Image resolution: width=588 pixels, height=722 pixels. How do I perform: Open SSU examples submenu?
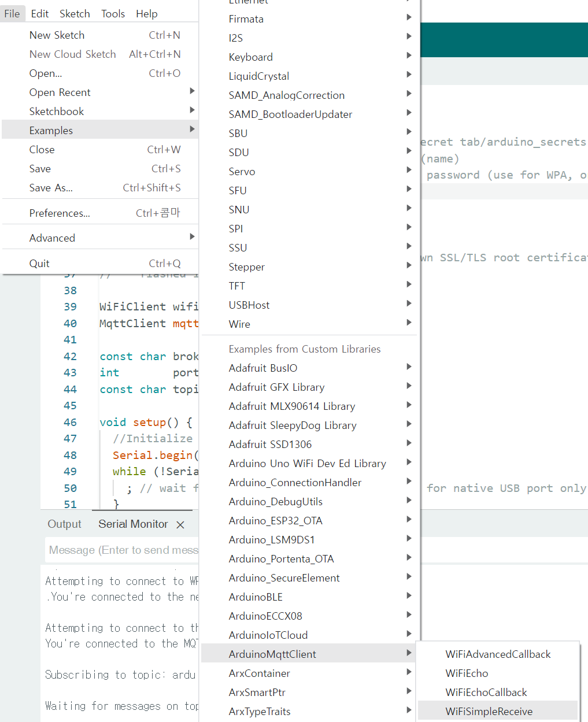(x=309, y=248)
